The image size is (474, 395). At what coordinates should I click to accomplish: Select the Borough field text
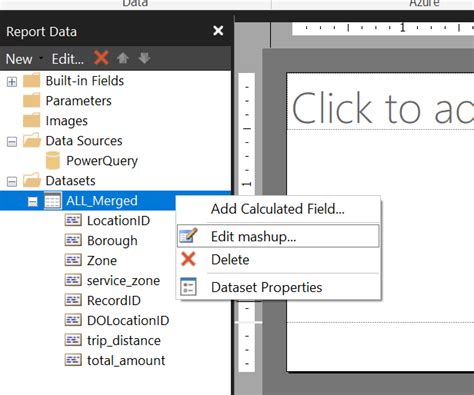tap(112, 241)
